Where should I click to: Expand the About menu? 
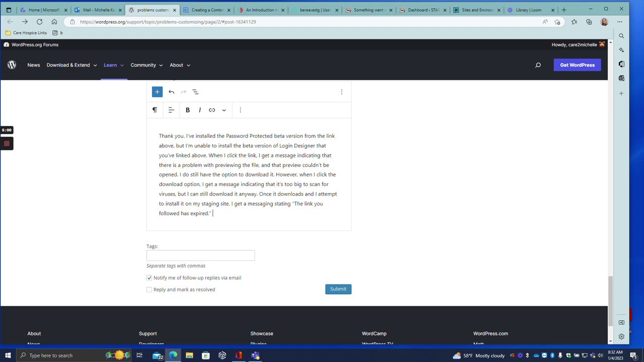180,65
